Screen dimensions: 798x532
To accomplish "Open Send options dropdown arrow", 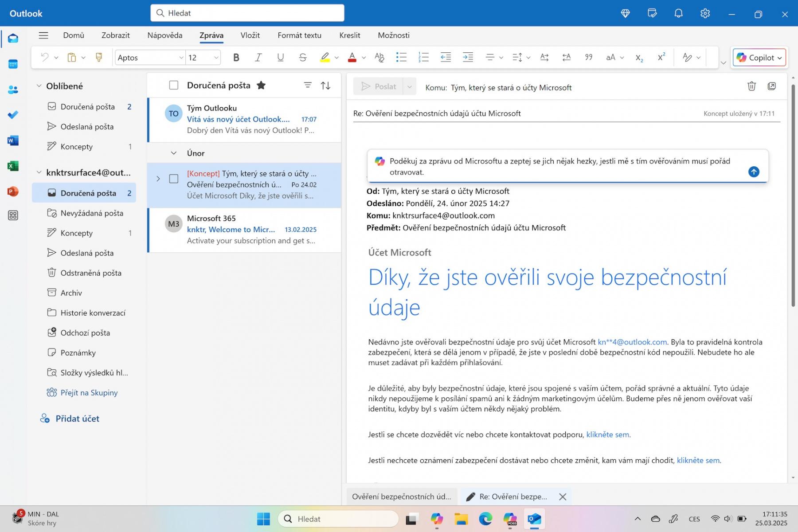I will click(410, 86).
